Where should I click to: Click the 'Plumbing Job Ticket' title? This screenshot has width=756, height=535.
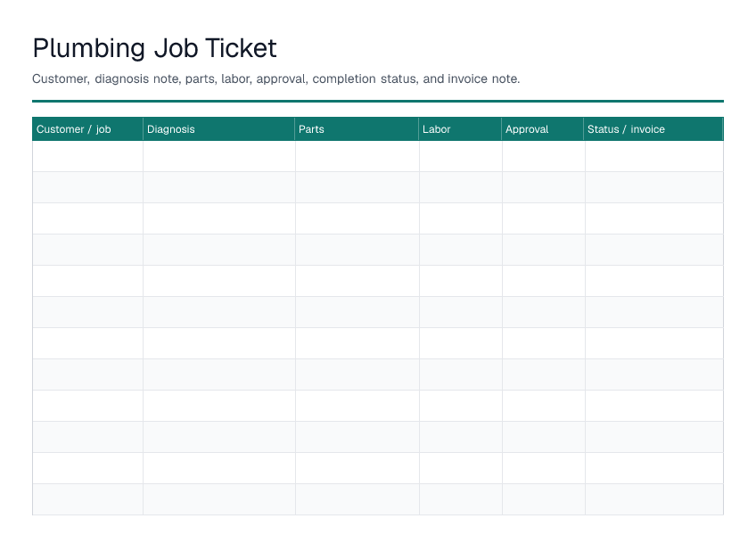(x=154, y=48)
